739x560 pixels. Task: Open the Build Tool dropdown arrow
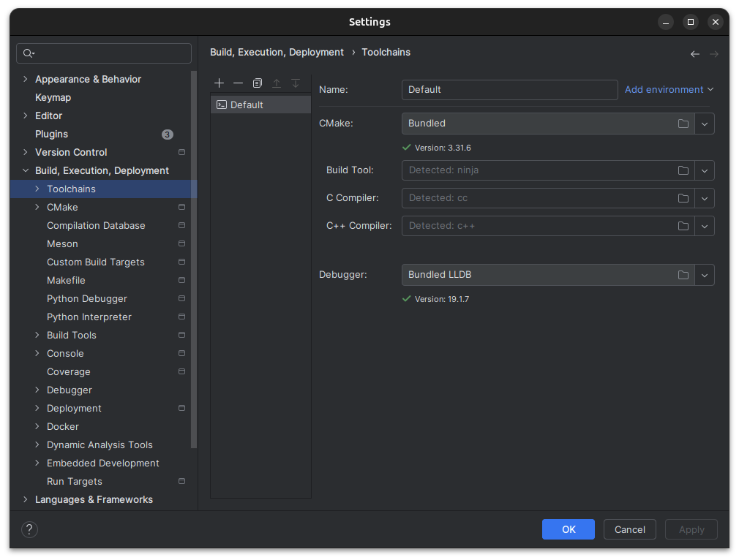[x=704, y=170]
